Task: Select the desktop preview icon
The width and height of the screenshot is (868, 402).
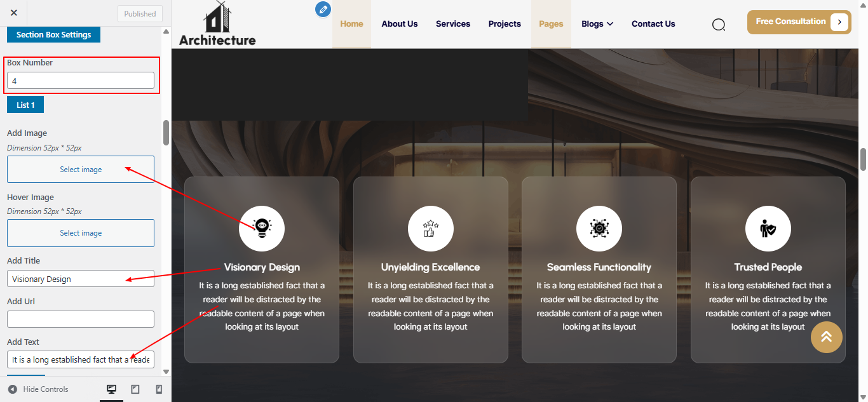Action: [x=112, y=388]
